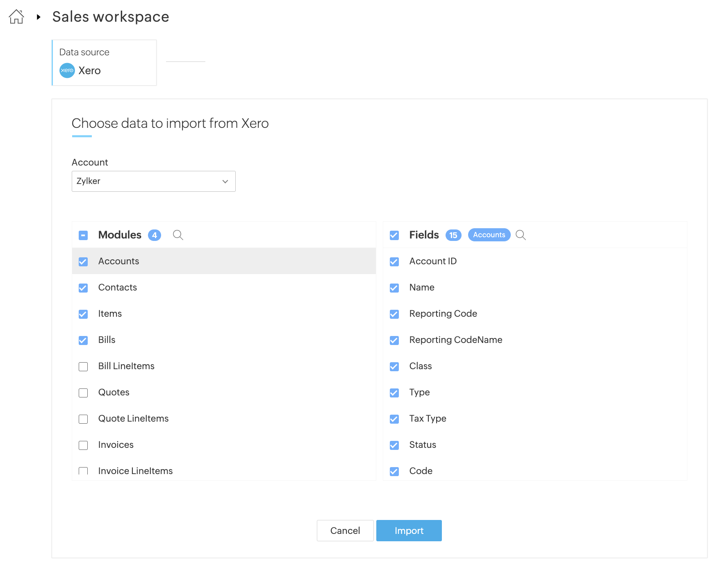This screenshot has width=728, height=572.
Task: Check the Invoices module checkbox
Action: (83, 445)
